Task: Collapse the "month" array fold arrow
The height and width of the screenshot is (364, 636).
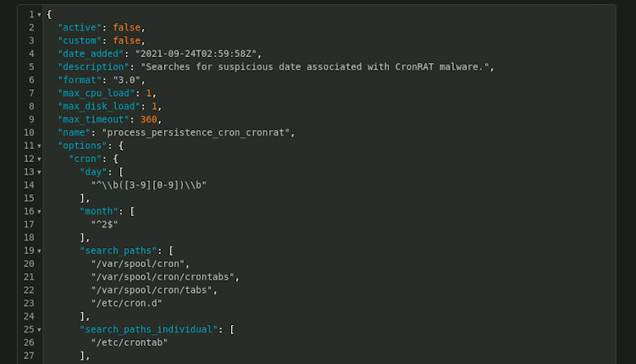Action: [40, 212]
